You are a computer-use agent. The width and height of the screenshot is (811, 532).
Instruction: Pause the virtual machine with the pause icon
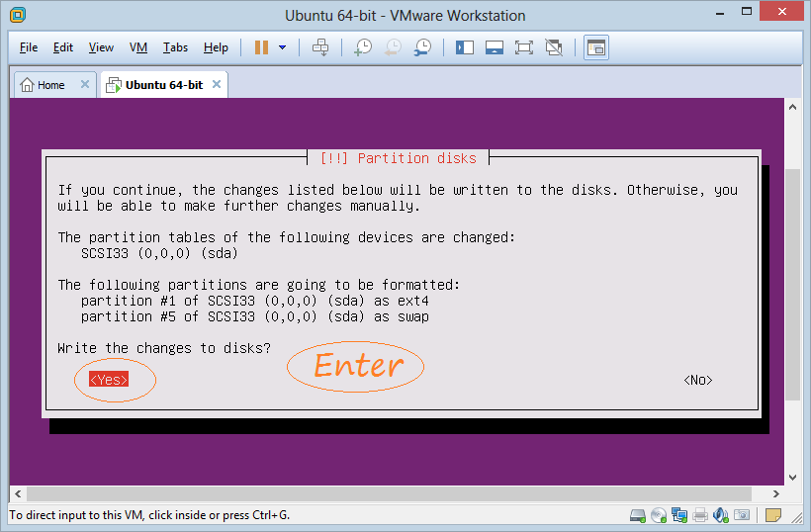click(262, 47)
